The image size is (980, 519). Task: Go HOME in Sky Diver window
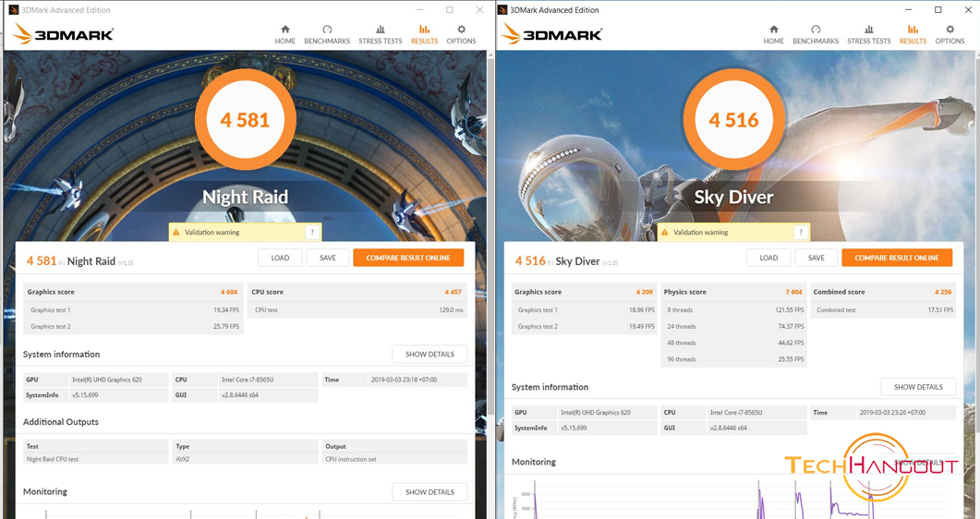tap(774, 34)
